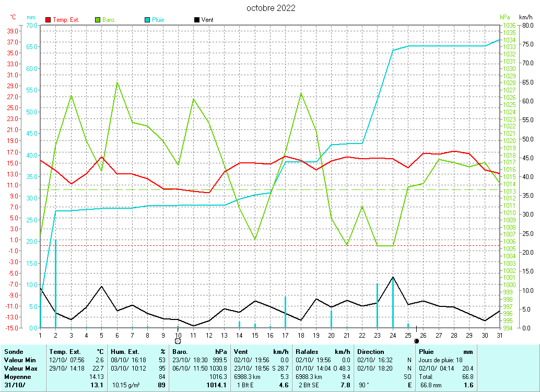The width and height of the screenshot is (540, 392).
Task: Select the Sonde header in the table
Action: pyautogui.click(x=14, y=352)
